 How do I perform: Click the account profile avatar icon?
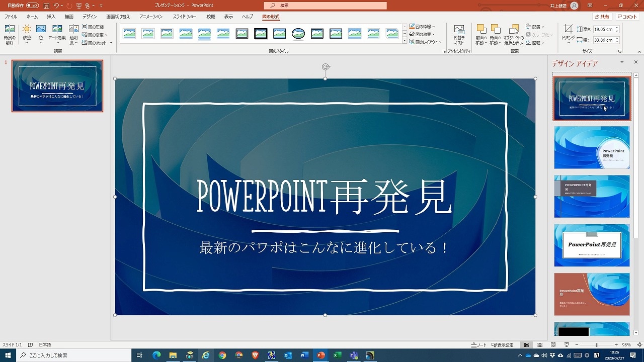click(x=574, y=6)
